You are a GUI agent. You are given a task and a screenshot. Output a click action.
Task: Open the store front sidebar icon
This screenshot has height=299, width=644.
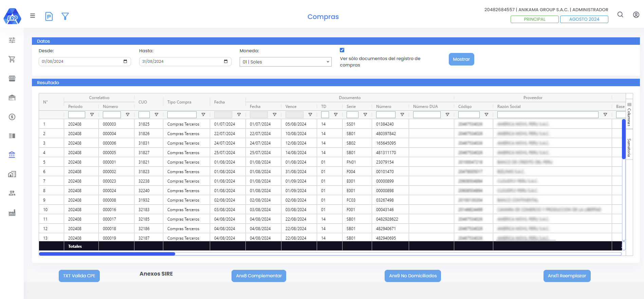(x=12, y=78)
